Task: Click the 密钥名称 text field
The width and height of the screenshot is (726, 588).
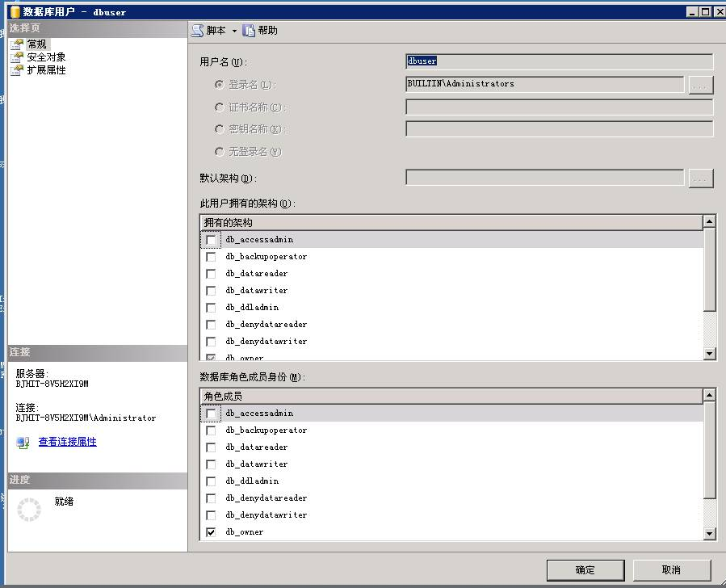Action: (x=560, y=128)
